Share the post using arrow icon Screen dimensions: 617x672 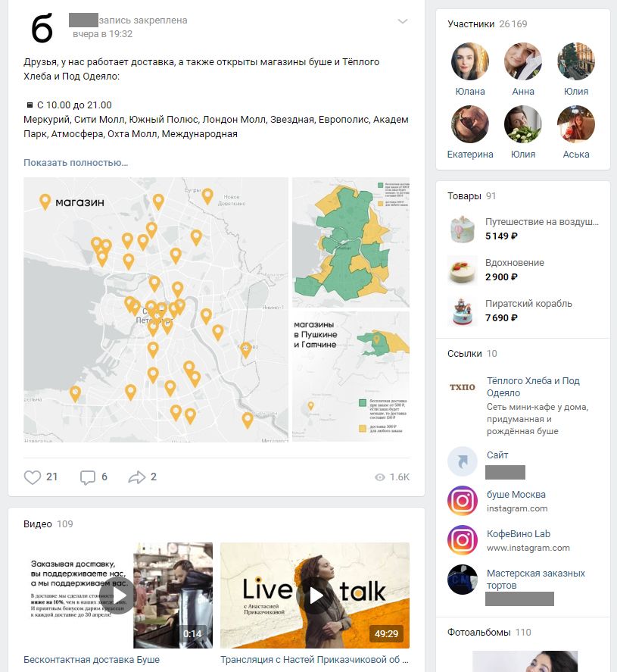tap(136, 477)
